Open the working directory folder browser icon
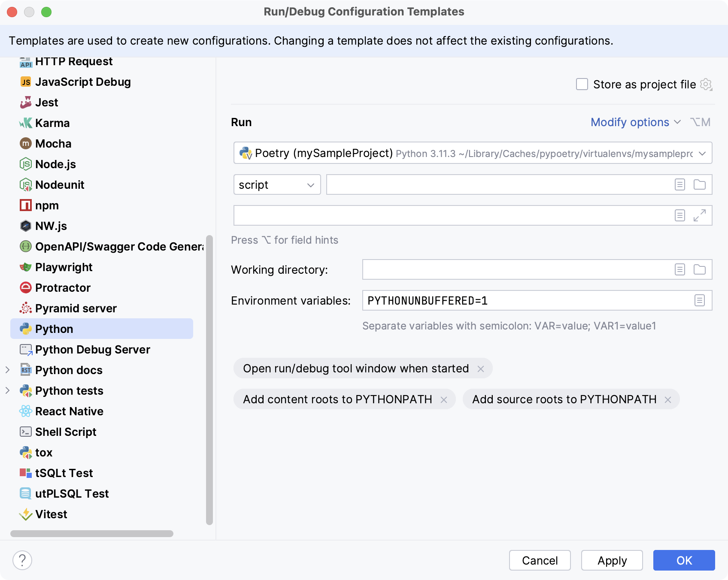Image resolution: width=728 pixels, height=580 pixels. point(700,269)
